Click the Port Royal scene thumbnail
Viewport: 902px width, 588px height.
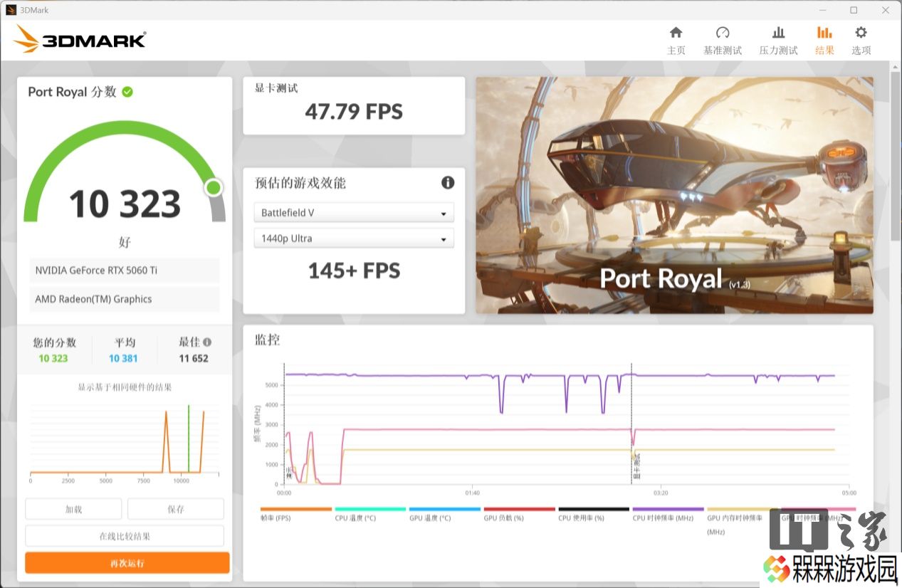pos(674,195)
